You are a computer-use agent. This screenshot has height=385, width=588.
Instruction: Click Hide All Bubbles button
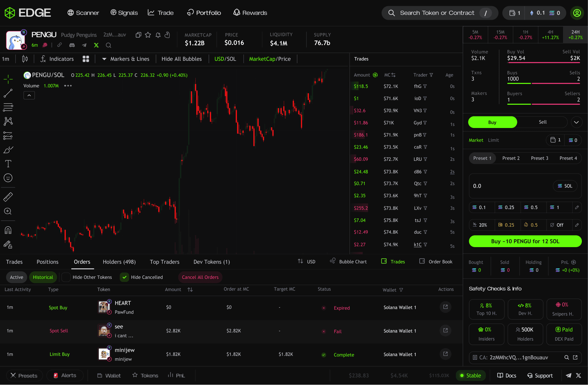(x=181, y=59)
